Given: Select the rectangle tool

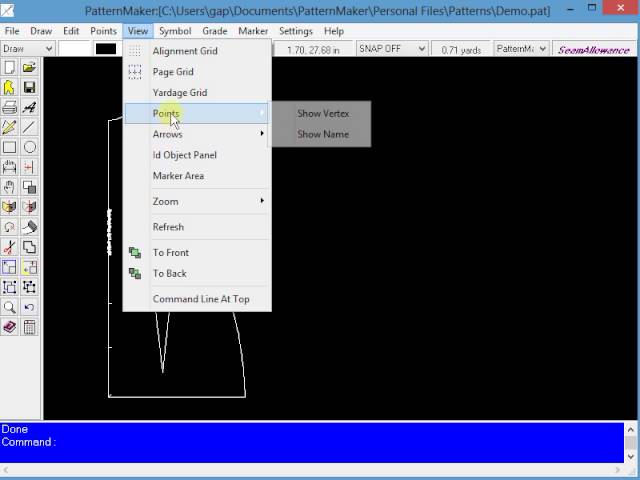Looking at the screenshot, I should coord(9,147).
